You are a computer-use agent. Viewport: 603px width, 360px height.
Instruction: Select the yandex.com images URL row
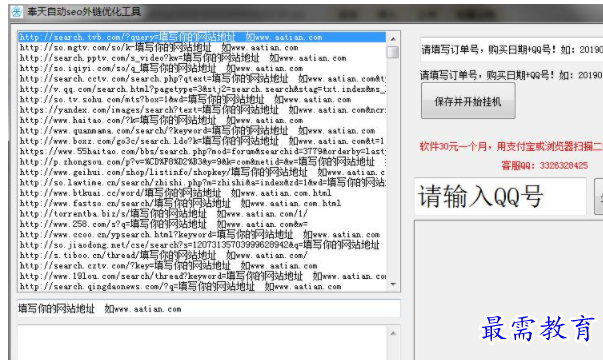click(202, 110)
